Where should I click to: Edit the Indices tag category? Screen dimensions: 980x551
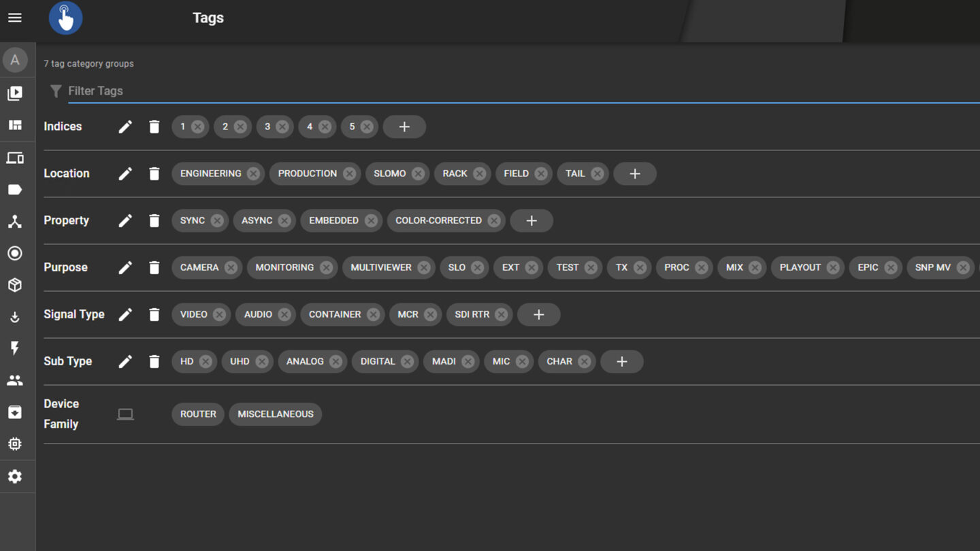(125, 127)
